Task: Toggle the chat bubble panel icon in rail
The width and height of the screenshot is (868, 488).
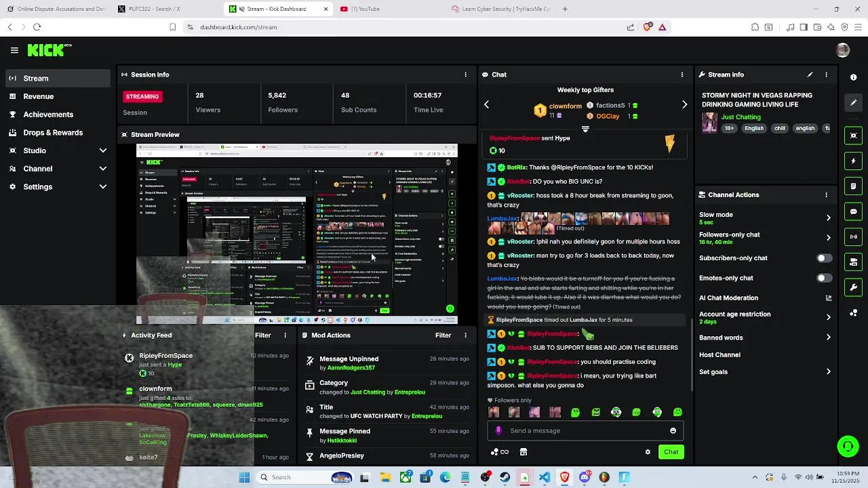Action: (854, 211)
